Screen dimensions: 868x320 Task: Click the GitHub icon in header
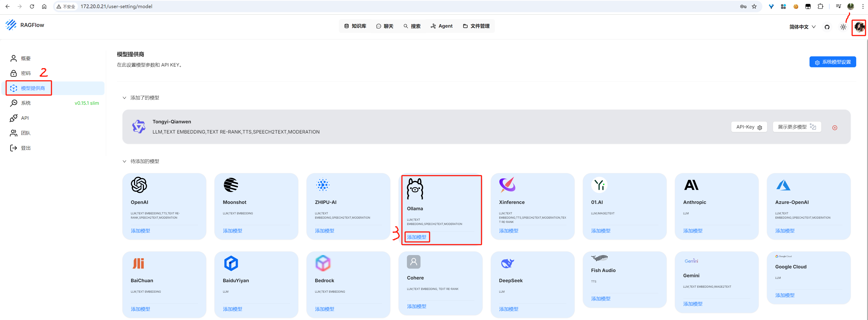point(827,27)
